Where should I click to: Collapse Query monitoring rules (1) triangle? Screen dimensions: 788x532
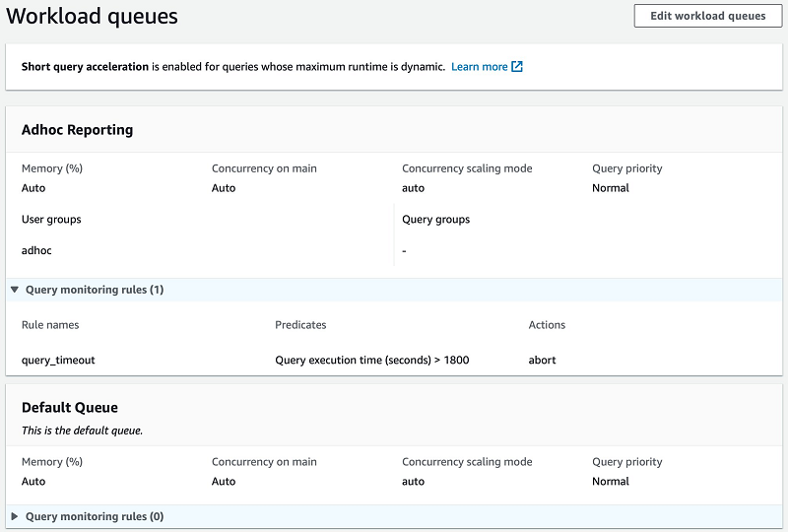pos(14,290)
